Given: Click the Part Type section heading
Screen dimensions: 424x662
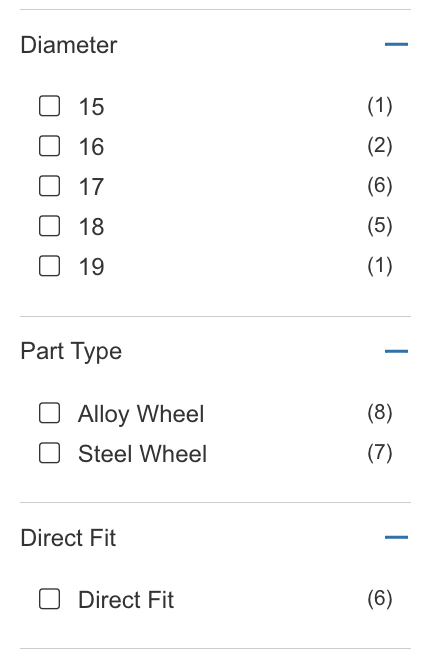Looking at the screenshot, I should (71, 352).
